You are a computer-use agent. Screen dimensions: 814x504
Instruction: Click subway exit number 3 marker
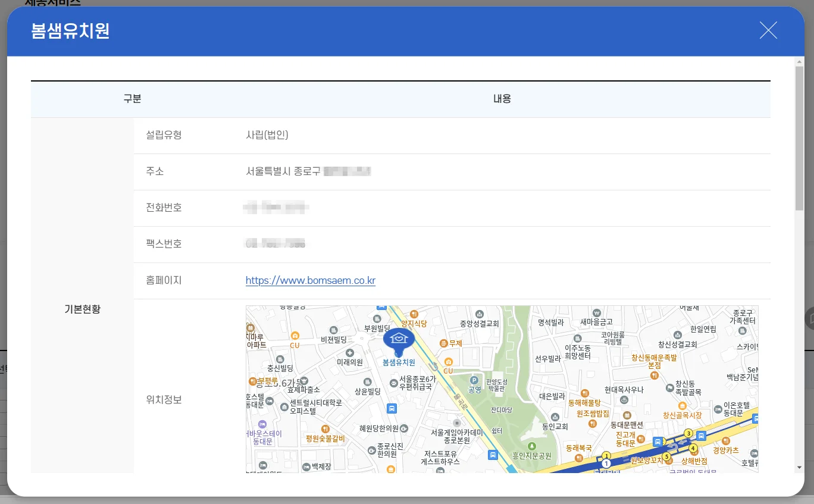click(689, 433)
